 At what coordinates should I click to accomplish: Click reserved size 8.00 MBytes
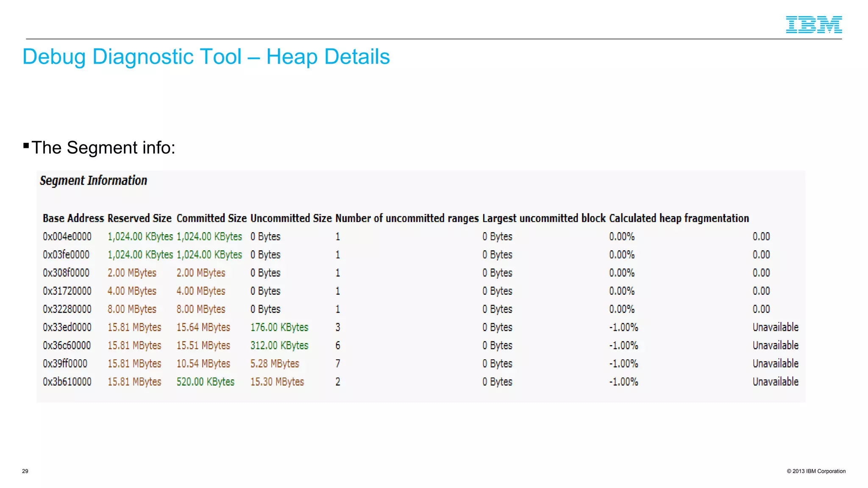(132, 310)
